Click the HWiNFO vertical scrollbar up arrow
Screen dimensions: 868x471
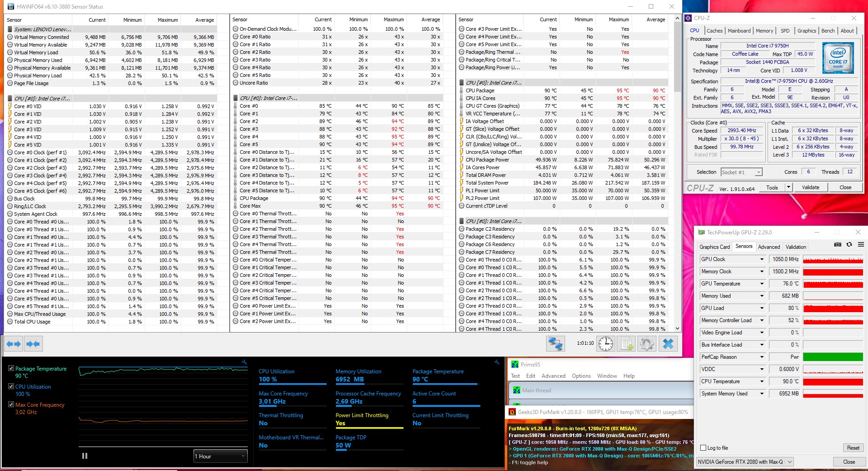677,18
